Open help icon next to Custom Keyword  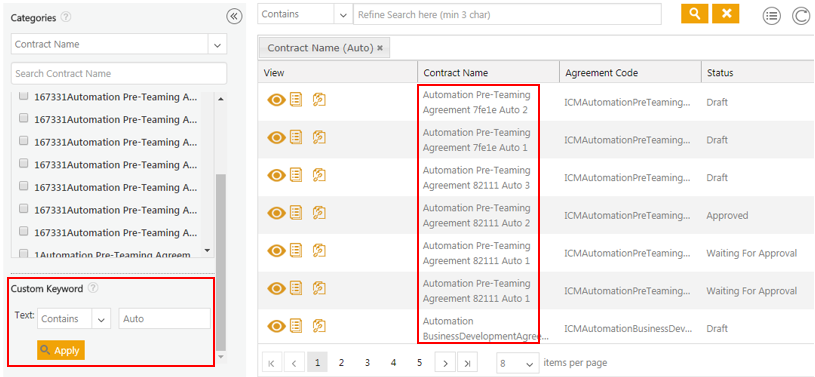click(93, 288)
